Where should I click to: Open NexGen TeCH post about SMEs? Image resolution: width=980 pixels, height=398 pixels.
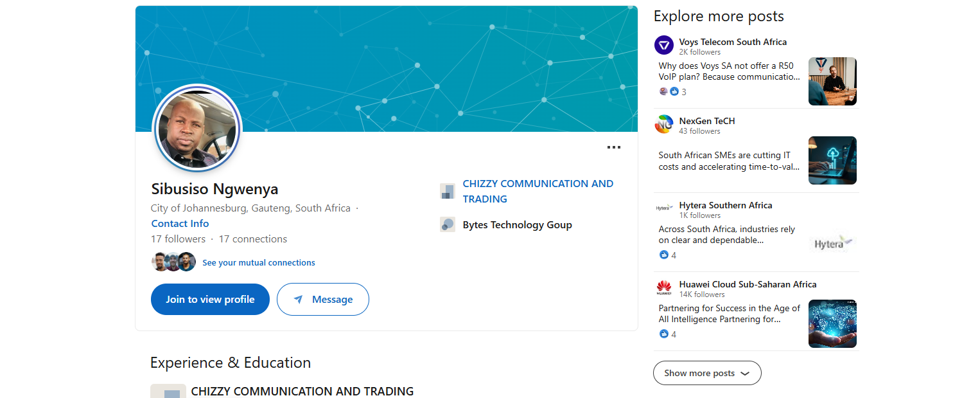(x=729, y=161)
